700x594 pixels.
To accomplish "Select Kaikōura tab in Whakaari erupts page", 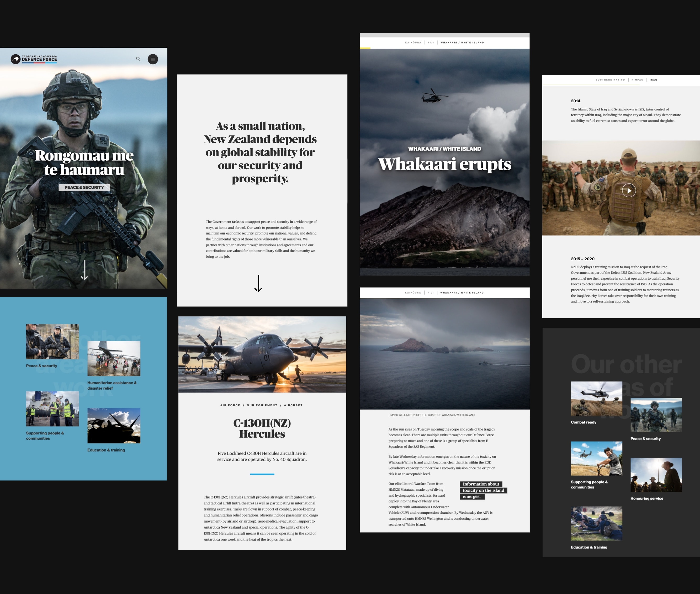I will (x=413, y=43).
